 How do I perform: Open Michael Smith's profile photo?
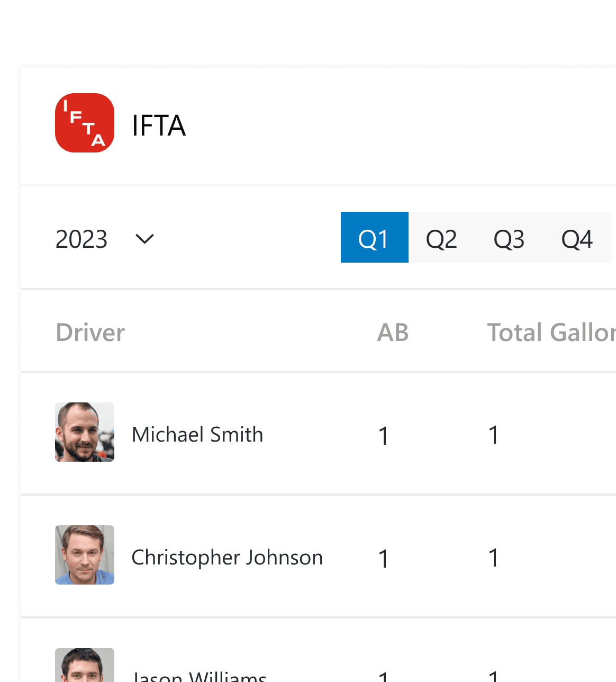pos(85,432)
